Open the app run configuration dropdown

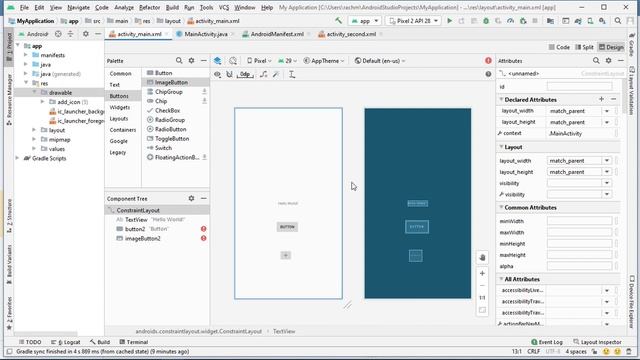(x=365, y=21)
